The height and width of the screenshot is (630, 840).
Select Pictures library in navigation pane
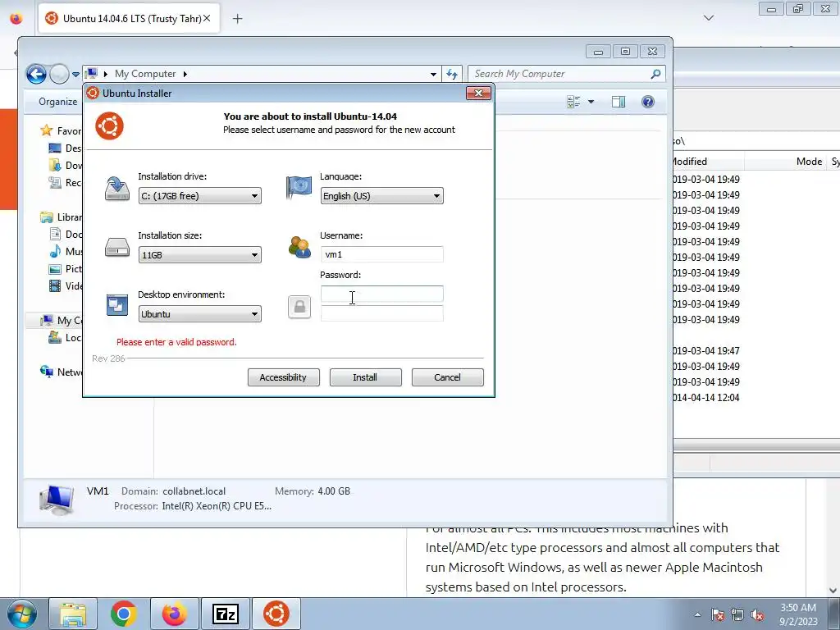click(x=65, y=268)
